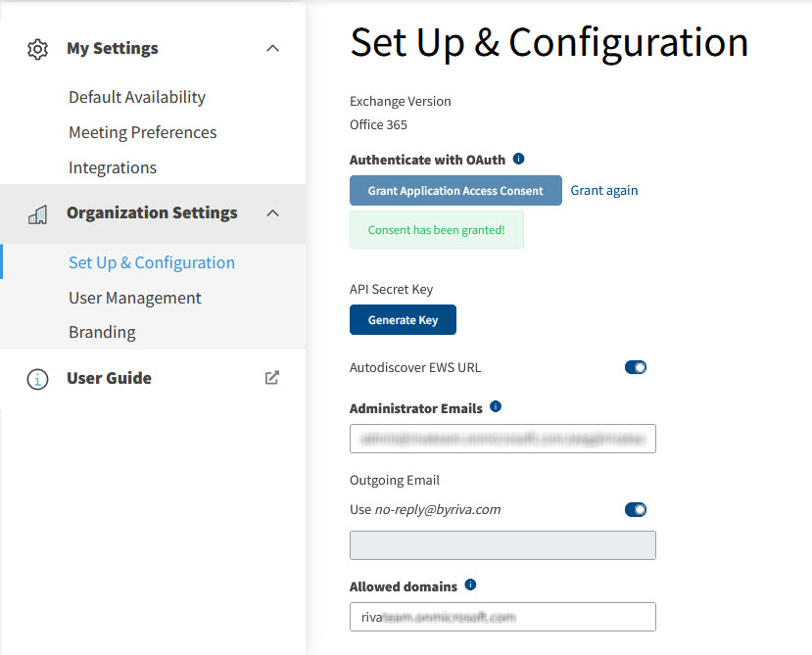Collapse the My Settings section chevron

click(272, 48)
